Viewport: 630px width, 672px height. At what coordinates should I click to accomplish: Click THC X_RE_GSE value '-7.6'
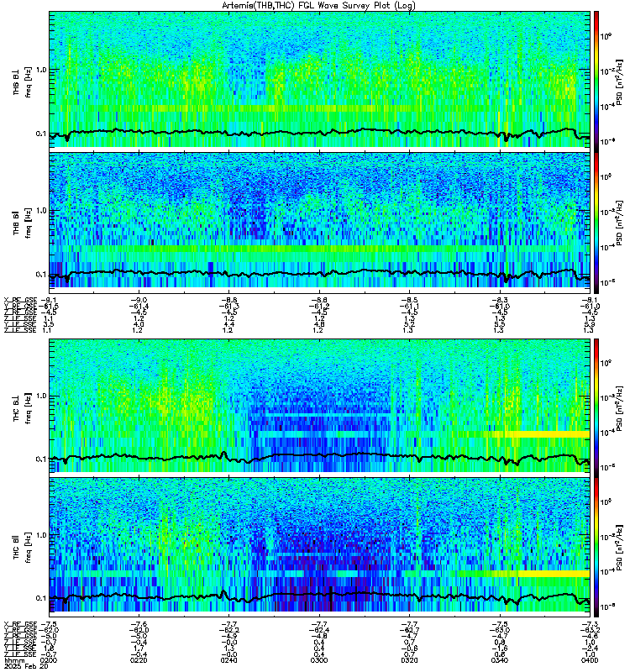[x=138, y=624]
